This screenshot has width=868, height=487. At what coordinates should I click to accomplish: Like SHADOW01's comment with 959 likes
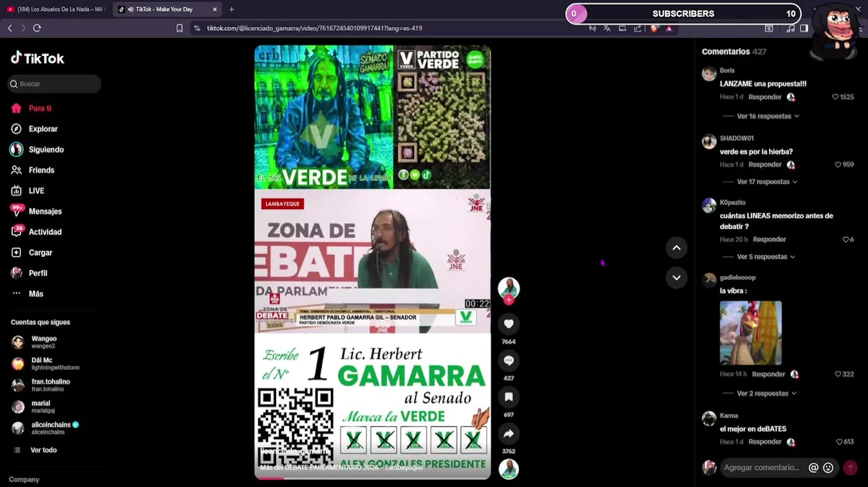click(838, 165)
